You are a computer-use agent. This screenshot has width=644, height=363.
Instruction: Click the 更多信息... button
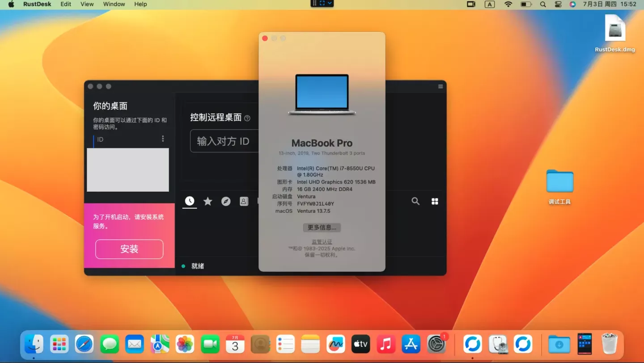pos(322,228)
